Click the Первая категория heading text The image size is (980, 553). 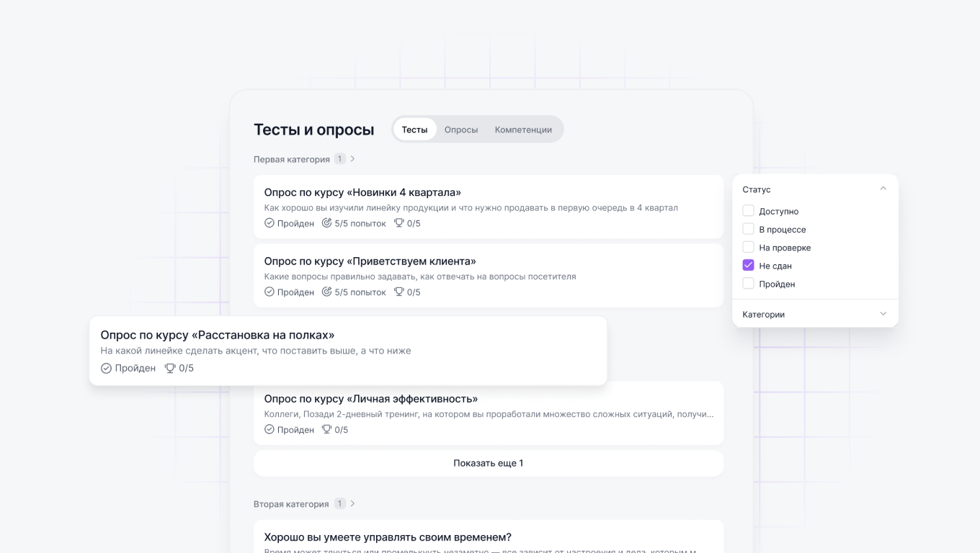pyautogui.click(x=292, y=159)
